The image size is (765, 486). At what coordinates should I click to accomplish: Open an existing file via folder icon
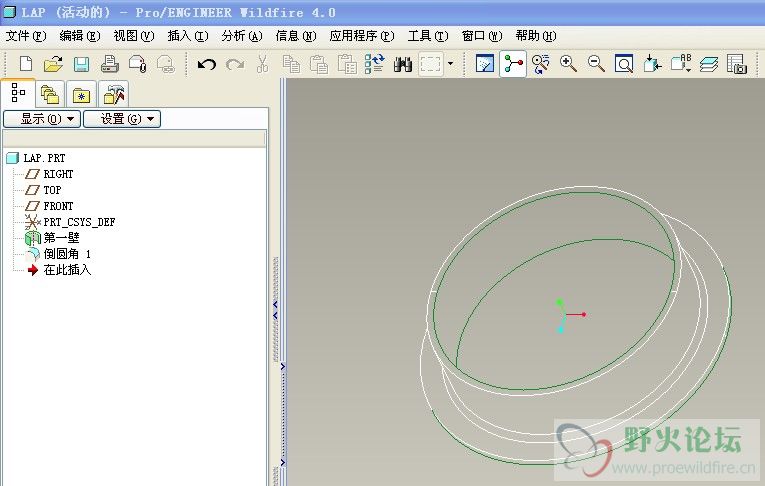pos(53,64)
